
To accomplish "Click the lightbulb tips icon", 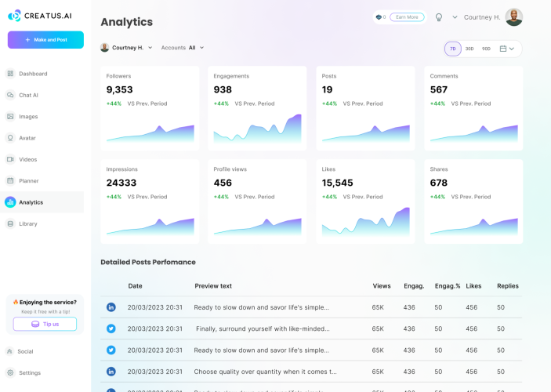I will click(439, 17).
